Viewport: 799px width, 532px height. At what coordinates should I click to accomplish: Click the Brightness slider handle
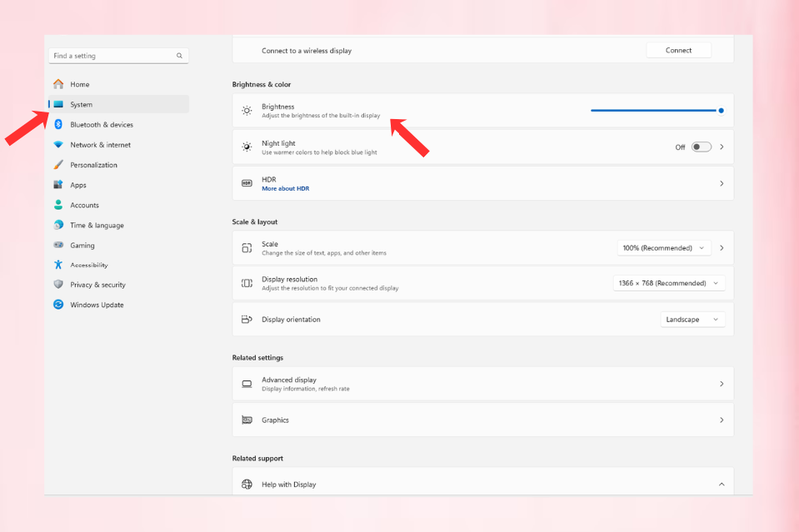[721, 111]
